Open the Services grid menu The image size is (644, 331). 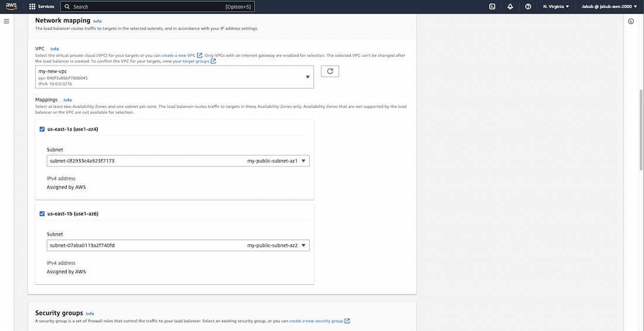click(42, 6)
